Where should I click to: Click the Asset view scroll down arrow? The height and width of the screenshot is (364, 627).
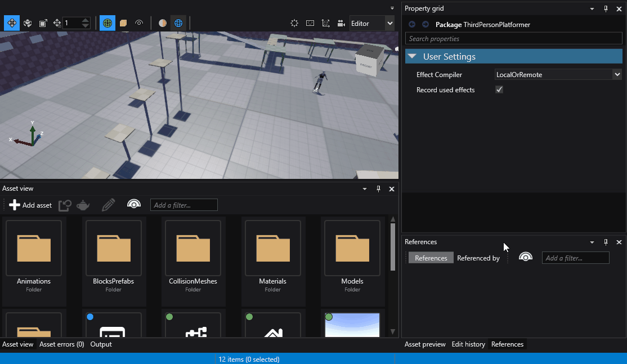point(393,331)
